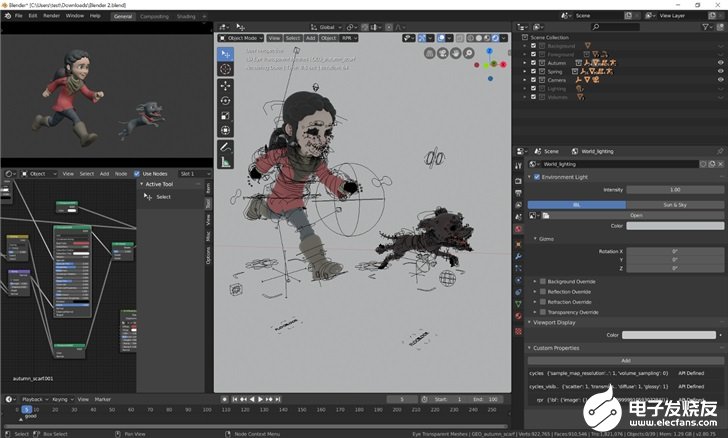Screen dimensions: 728x438
Task: Activate the Rotate tool
Action: (226, 100)
